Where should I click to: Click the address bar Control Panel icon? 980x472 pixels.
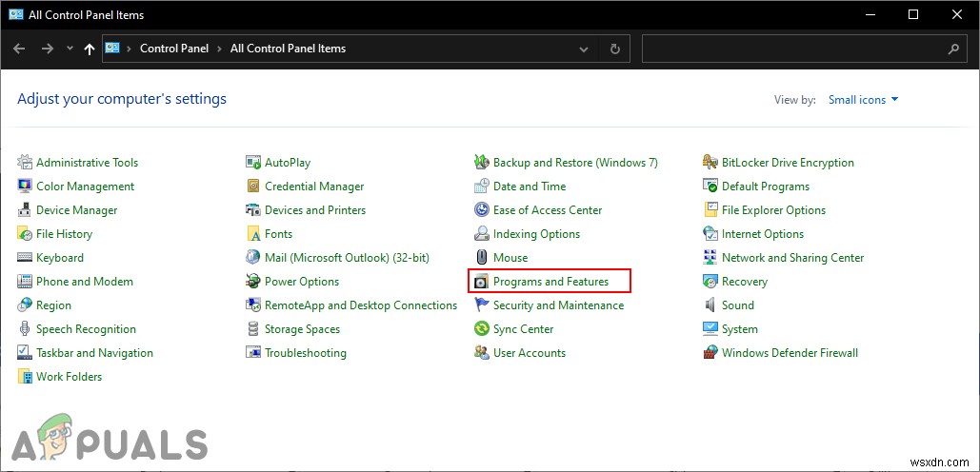click(112, 49)
